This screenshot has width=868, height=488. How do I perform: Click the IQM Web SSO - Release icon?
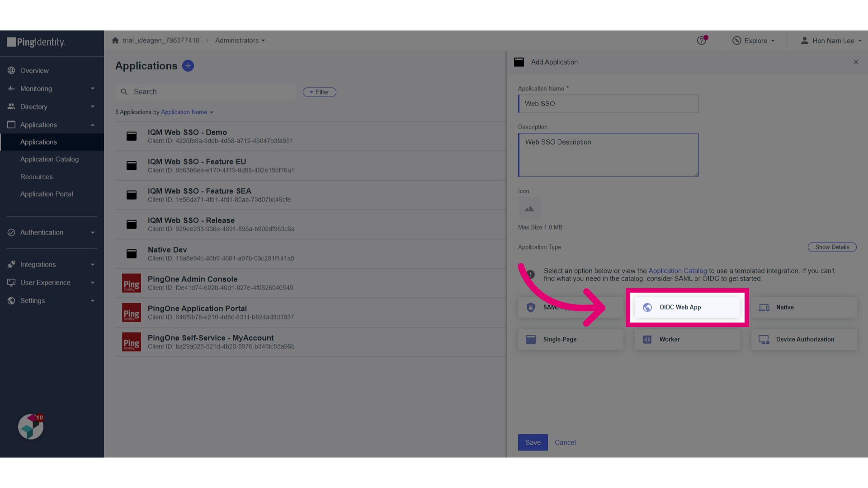(132, 224)
